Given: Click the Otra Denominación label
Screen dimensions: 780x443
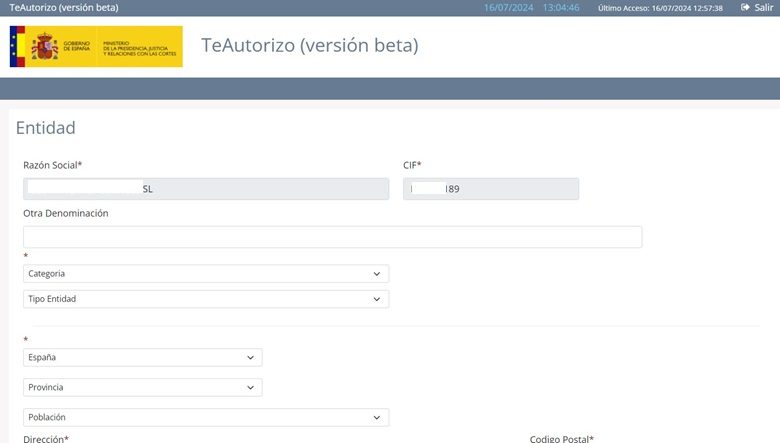Looking at the screenshot, I should 66,213.
